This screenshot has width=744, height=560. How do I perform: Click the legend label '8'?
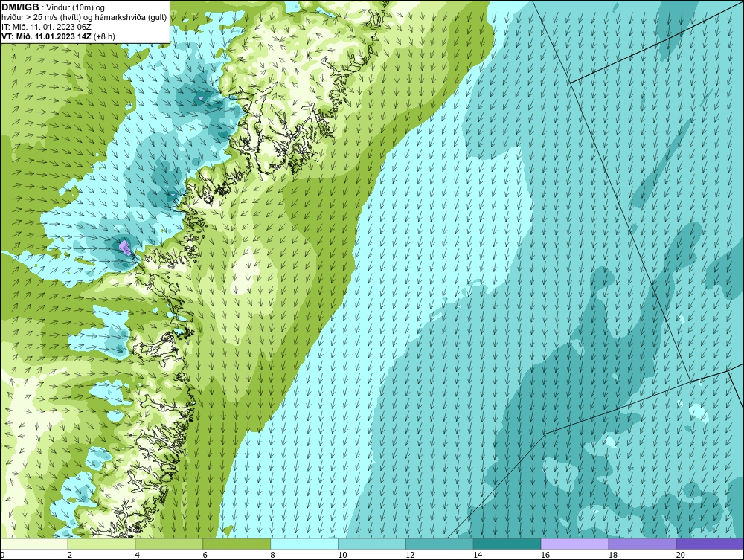click(272, 555)
